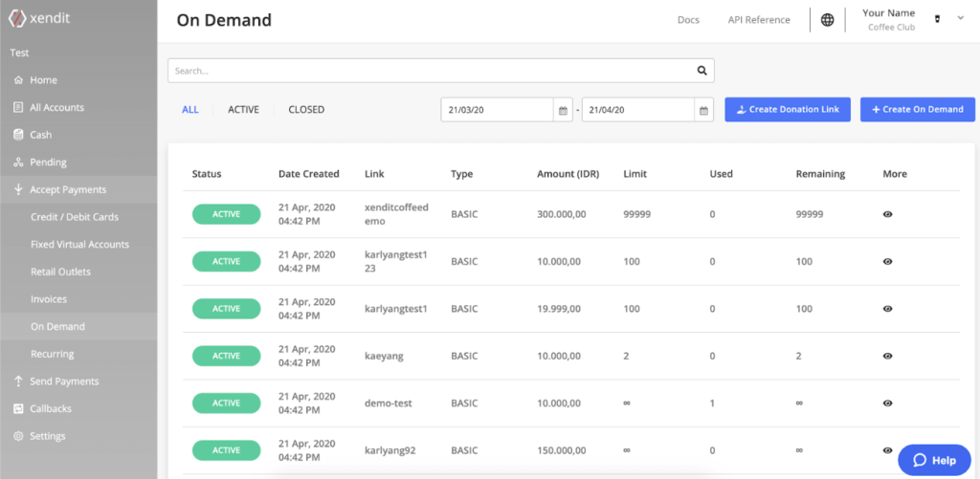Viewport: 980px width, 479px height.
Task: Click the Cash sidebar icon
Action: tap(19, 135)
